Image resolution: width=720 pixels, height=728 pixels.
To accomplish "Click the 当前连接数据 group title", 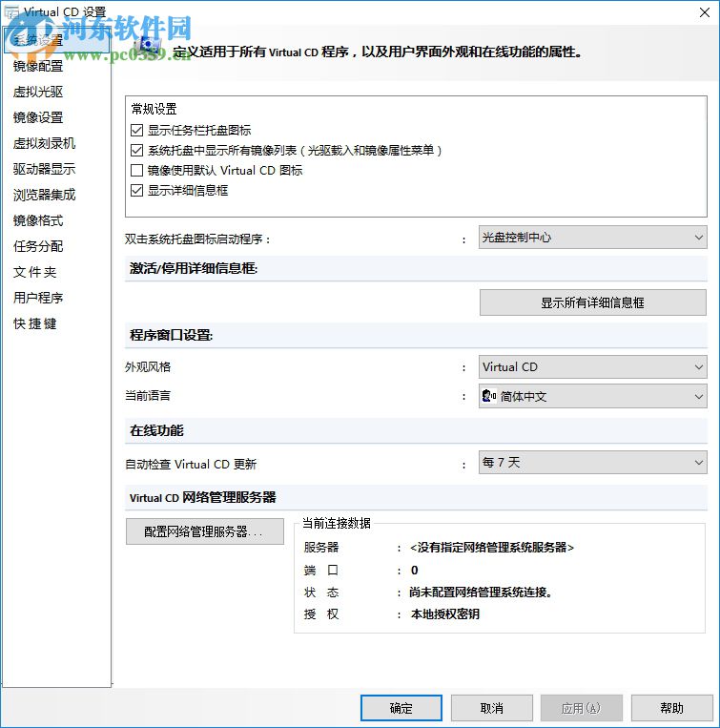I will point(337,523).
